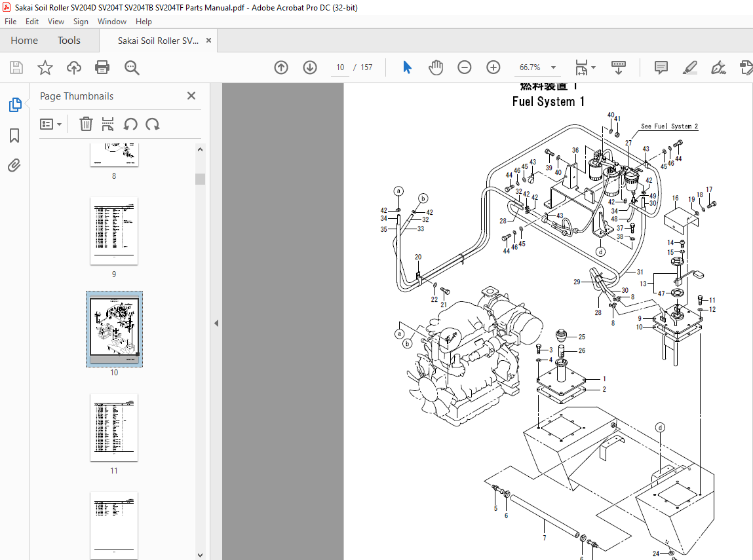Click the page number input field
Screen dimensions: 753x560
click(x=341, y=67)
